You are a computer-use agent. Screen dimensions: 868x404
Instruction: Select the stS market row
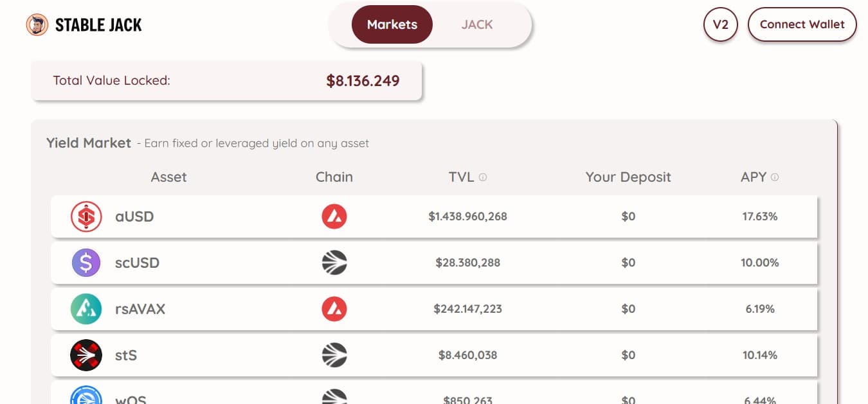coord(434,355)
